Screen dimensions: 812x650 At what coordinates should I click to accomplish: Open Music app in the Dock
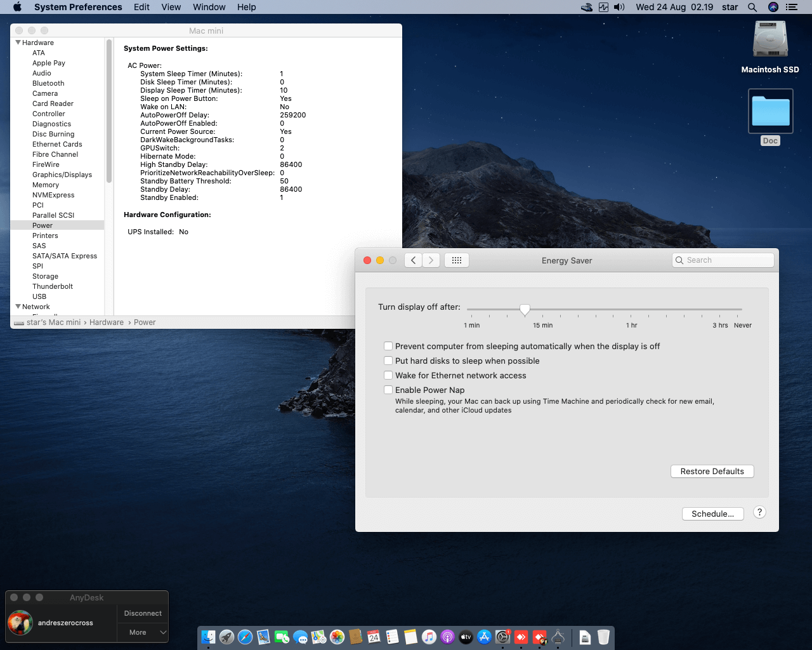(x=429, y=637)
